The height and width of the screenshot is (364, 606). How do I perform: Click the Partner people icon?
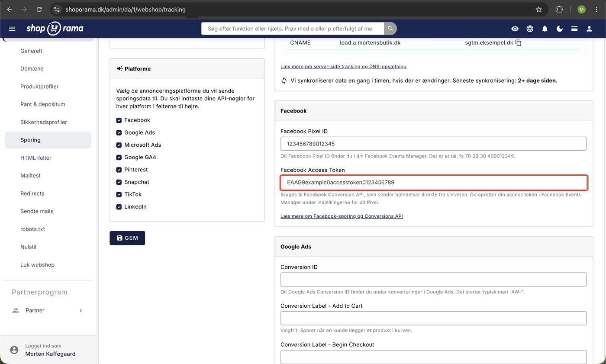[x=16, y=310]
